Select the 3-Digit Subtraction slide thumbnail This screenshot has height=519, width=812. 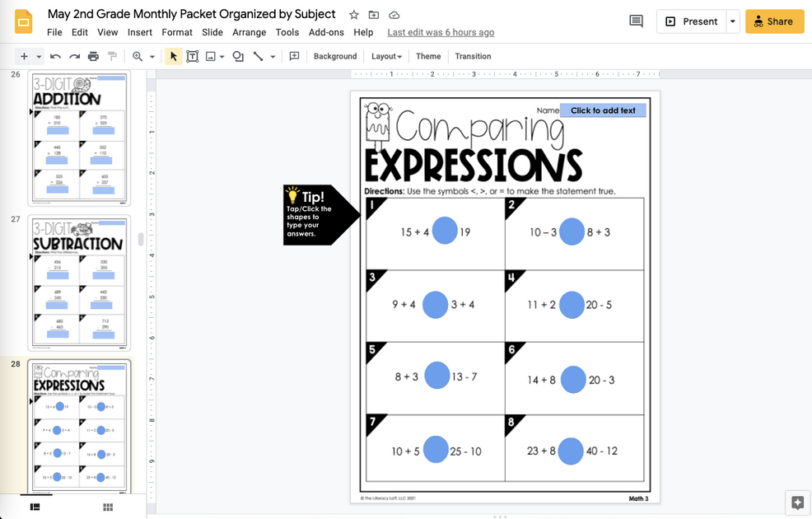click(x=79, y=283)
